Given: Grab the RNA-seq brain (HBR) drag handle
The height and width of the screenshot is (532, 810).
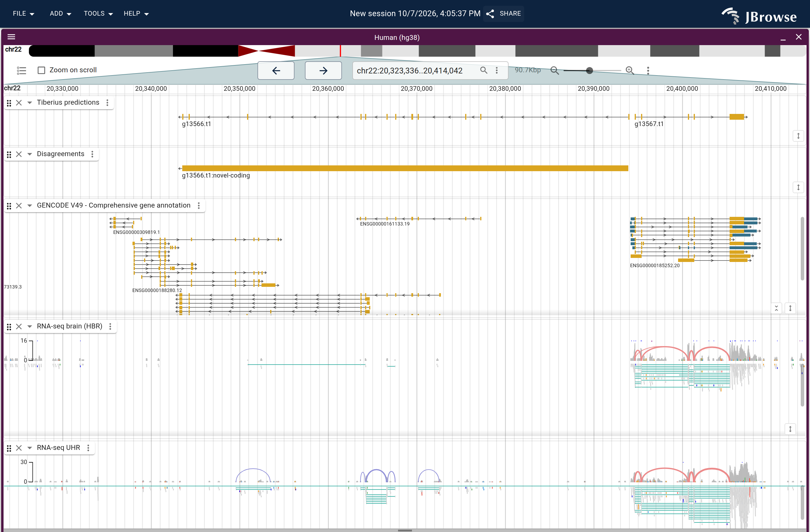Looking at the screenshot, I should (x=9, y=327).
